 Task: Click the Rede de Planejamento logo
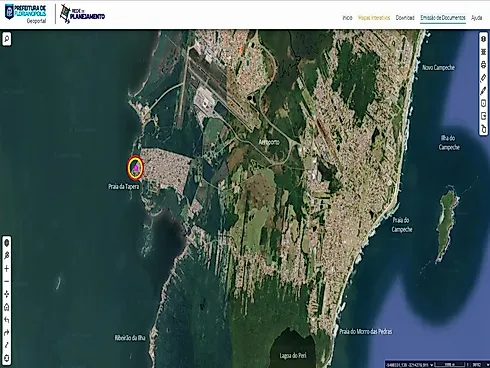coord(82,14)
